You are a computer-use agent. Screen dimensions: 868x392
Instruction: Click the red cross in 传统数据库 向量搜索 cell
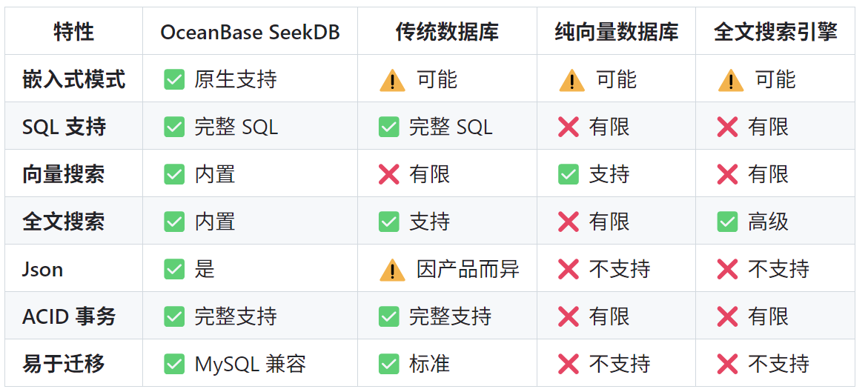(x=389, y=174)
